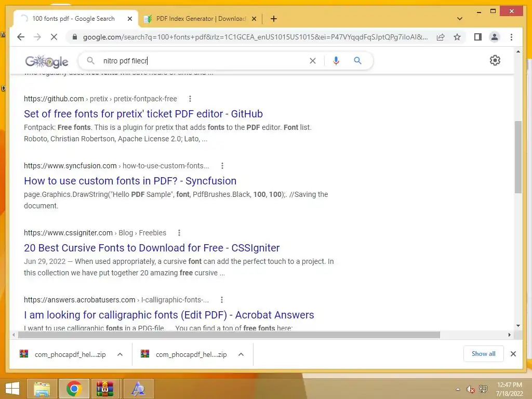Image resolution: width=532 pixels, height=399 pixels.
Task: Click the answers.acrobatusers.com URL breadcrumb
Action: pos(116,300)
